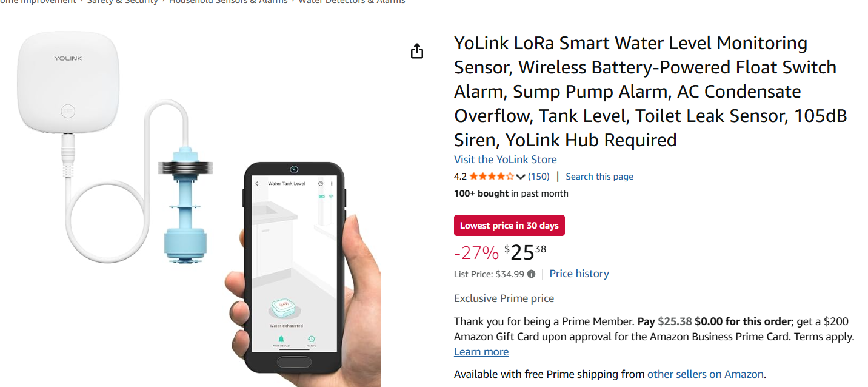Select the Water Detectors & Alarms breadcrumb
868x387 pixels.
(352, 2)
